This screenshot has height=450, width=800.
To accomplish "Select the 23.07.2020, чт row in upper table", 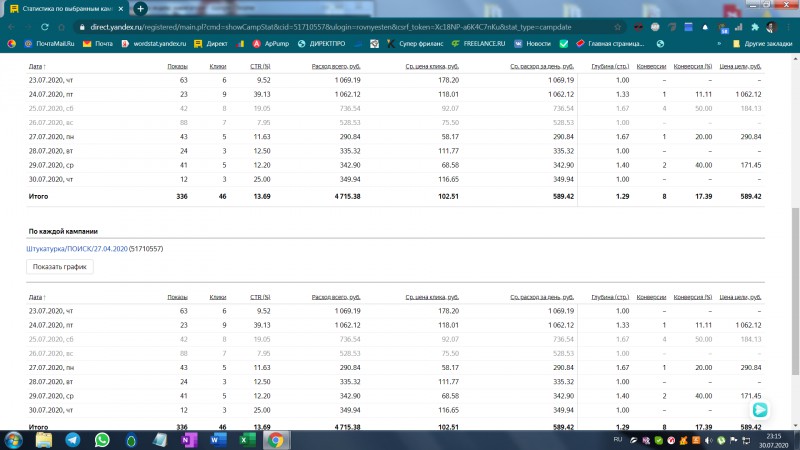I will click(395, 80).
